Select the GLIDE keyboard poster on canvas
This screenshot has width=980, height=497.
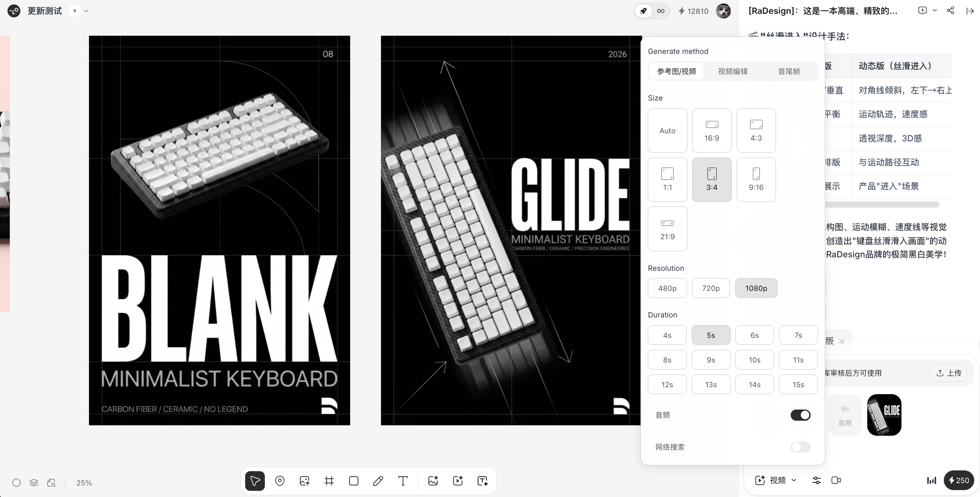(x=511, y=230)
